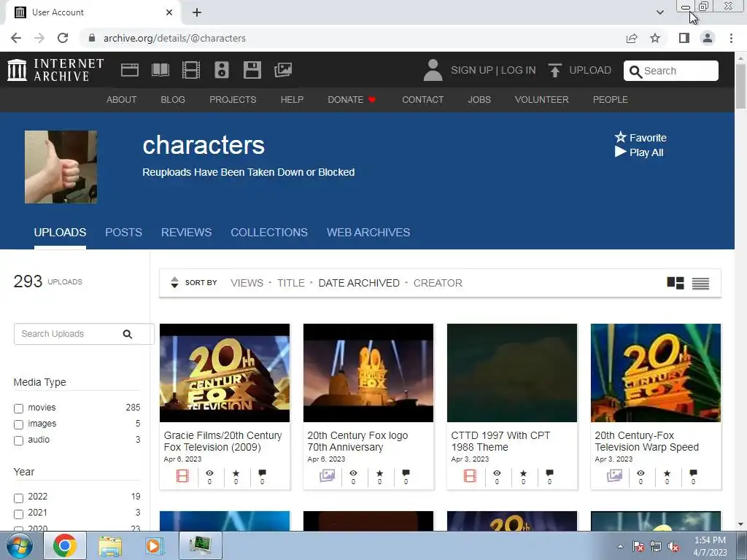Click the user avatar icon near Sign Up
Screen dimensions: 747x560
[x=433, y=70]
